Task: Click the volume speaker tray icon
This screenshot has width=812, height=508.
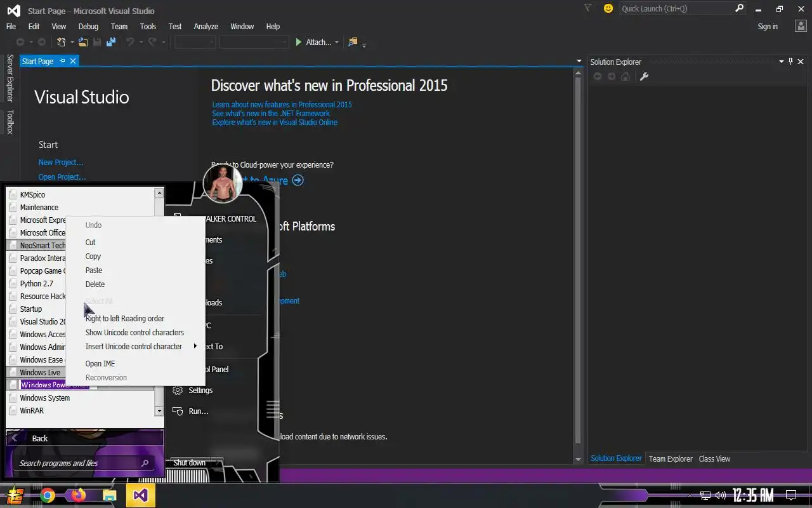Action: (721, 495)
